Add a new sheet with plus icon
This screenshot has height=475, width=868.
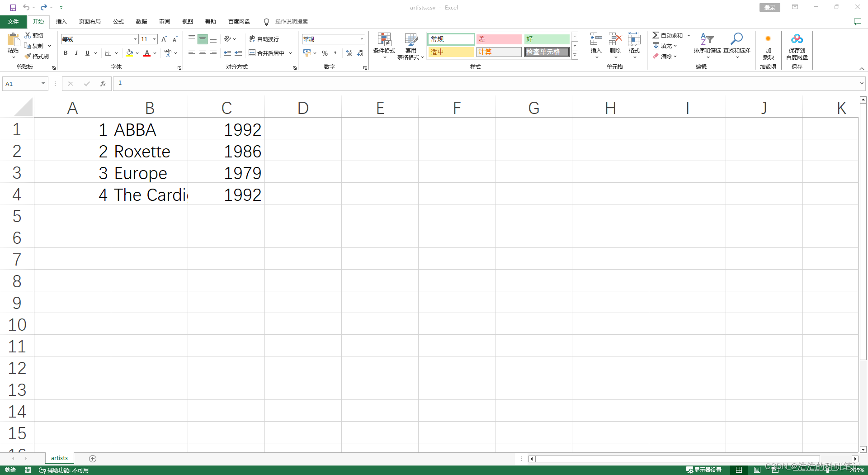click(93, 459)
